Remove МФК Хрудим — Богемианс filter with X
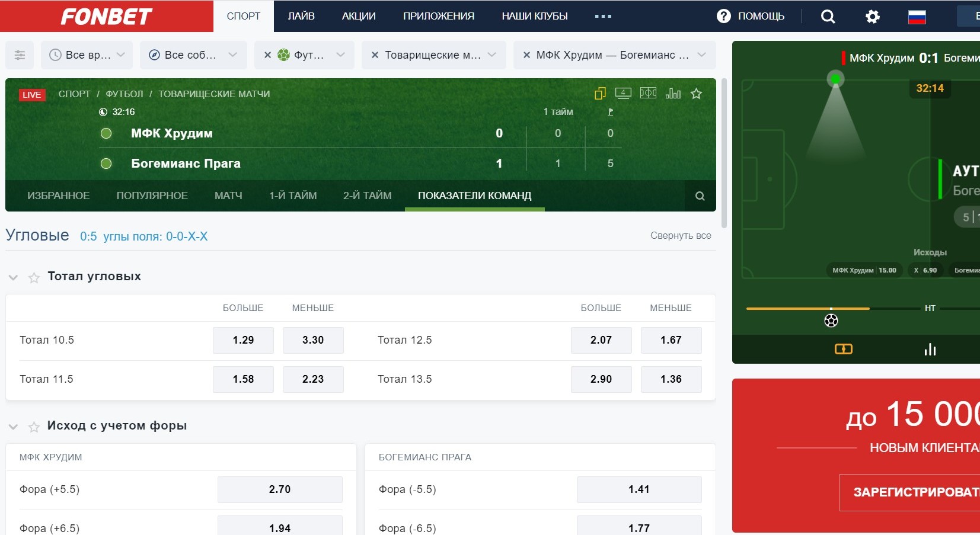Screen dimensions: 980x535 click(526, 55)
